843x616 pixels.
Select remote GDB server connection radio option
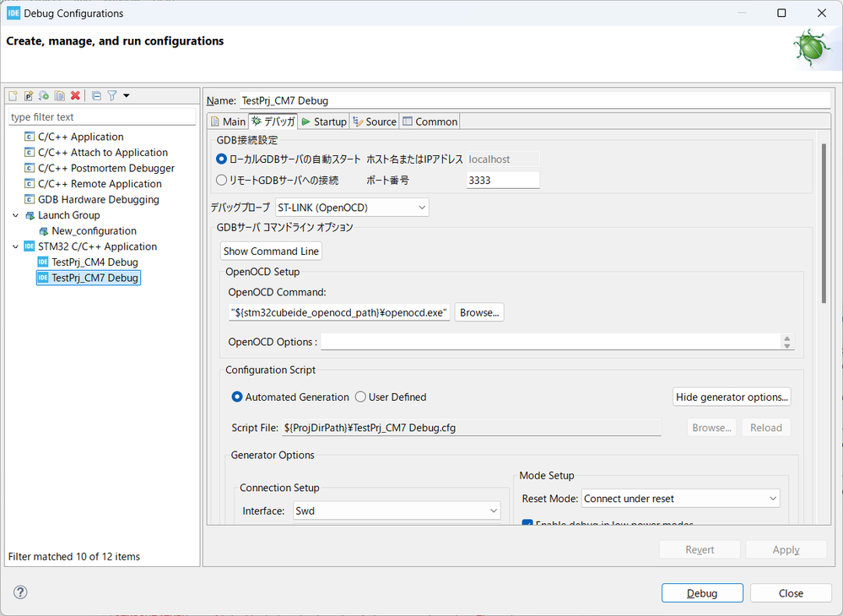point(222,180)
